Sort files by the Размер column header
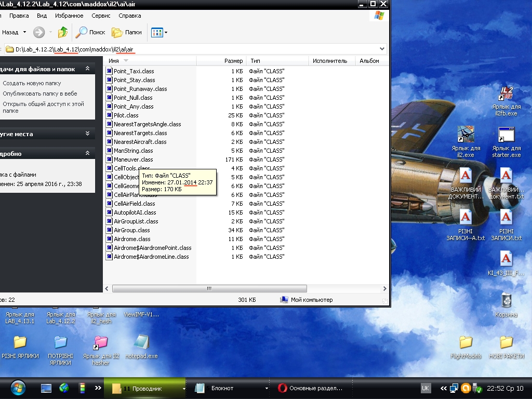Image resolution: width=532 pixels, height=399 pixels. [x=233, y=61]
